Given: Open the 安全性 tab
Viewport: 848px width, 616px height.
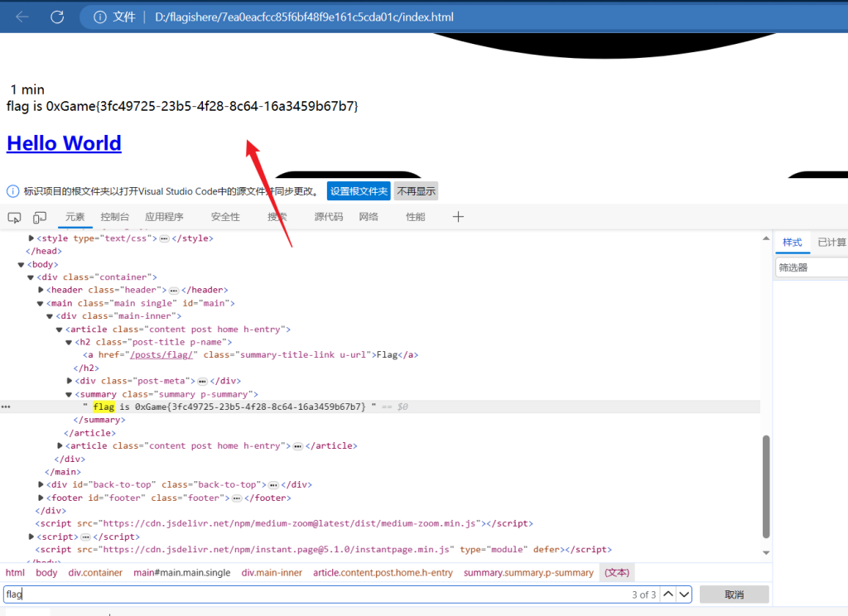Looking at the screenshot, I should [225, 217].
